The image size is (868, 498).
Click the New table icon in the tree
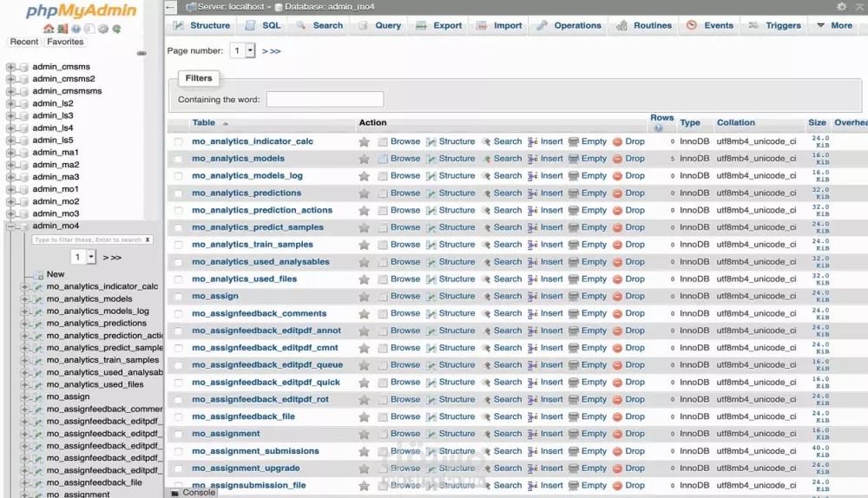37,274
